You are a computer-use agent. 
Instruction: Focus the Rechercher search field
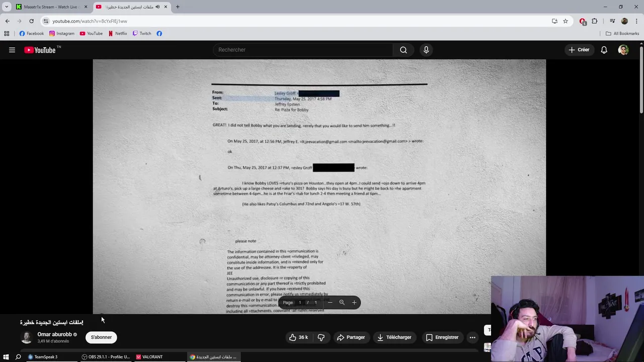(x=303, y=50)
